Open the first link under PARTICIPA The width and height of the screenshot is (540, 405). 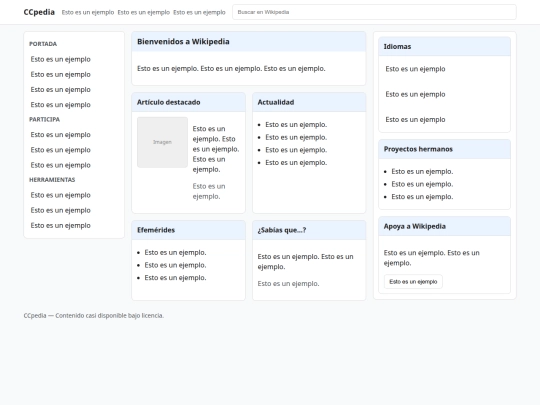[60, 135]
